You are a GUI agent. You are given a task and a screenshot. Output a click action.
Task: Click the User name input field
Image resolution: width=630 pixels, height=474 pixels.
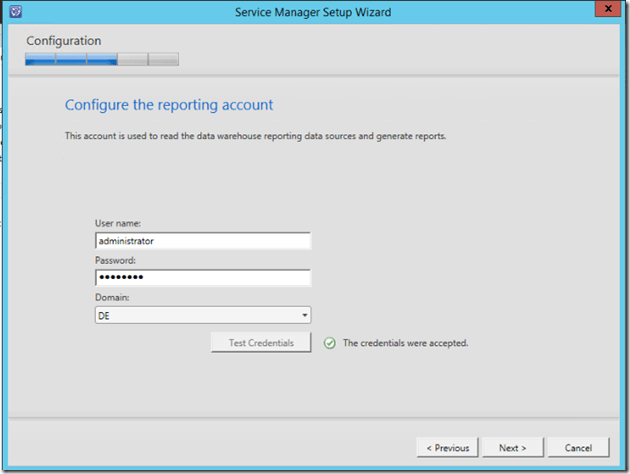[x=203, y=241]
